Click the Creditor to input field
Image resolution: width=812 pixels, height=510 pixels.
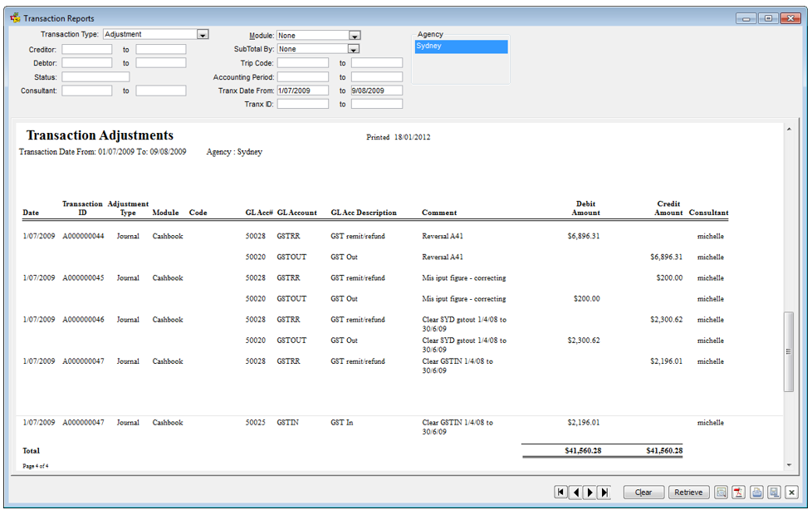pos(161,49)
